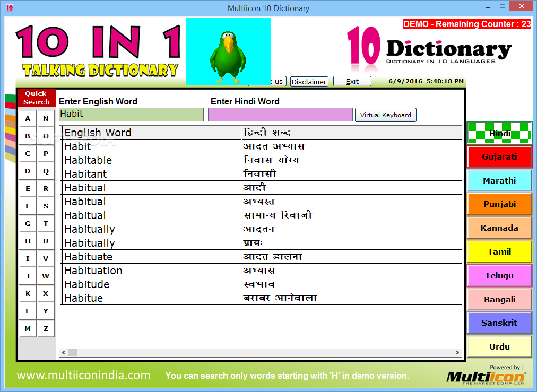Click letter G in Quick Search
The image size is (537, 392).
(x=28, y=223)
